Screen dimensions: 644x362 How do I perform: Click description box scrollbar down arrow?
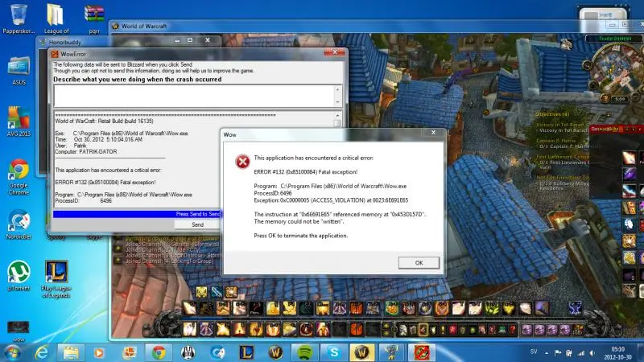click(x=337, y=102)
